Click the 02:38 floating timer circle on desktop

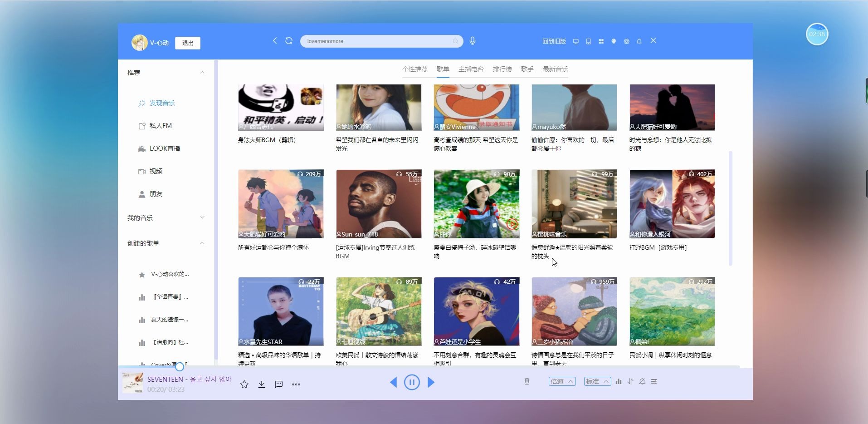(x=817, y=34)
